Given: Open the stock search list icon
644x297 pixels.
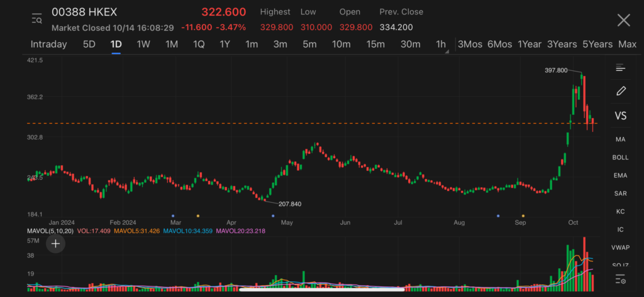Looking at the screenshot, I should (36, 19).
